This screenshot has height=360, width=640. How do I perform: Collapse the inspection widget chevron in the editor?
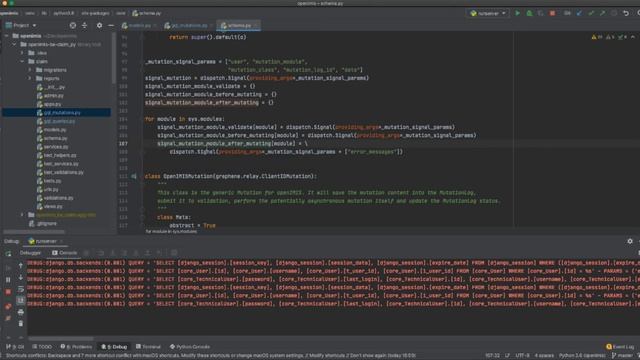tap(633, 37)
